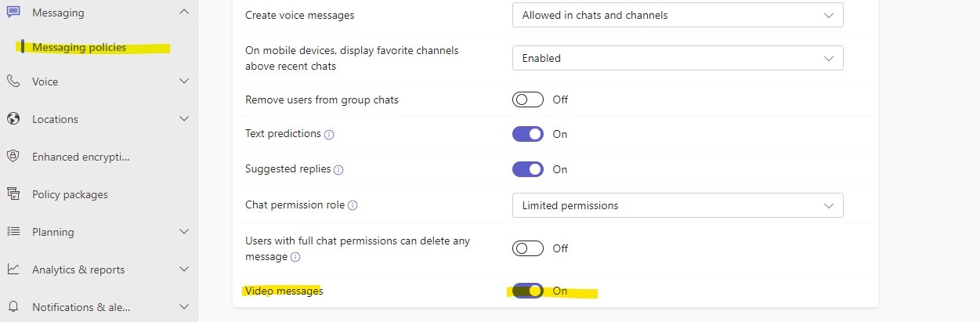Turn off the Text predictions toggle
The height and width of the screenshot is (322, 980).
527,134
